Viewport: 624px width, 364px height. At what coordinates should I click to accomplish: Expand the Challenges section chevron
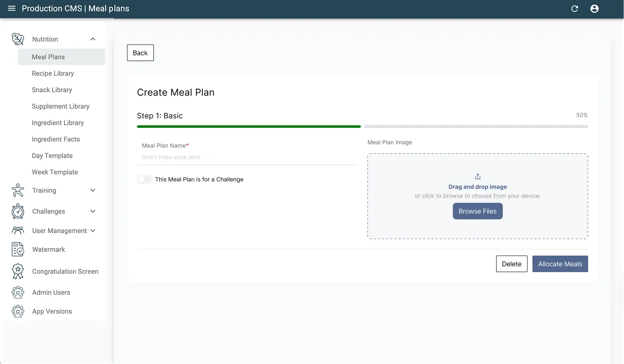click(93, 211)
